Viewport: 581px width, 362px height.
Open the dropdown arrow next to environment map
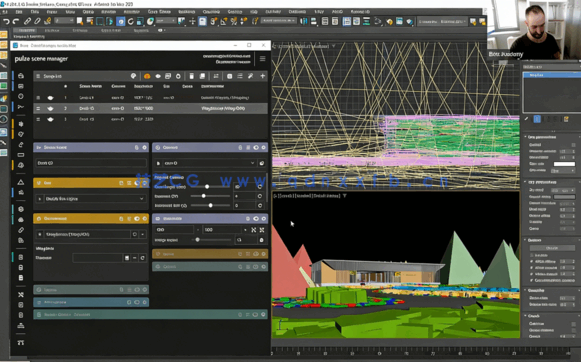[x=142, y=234]
